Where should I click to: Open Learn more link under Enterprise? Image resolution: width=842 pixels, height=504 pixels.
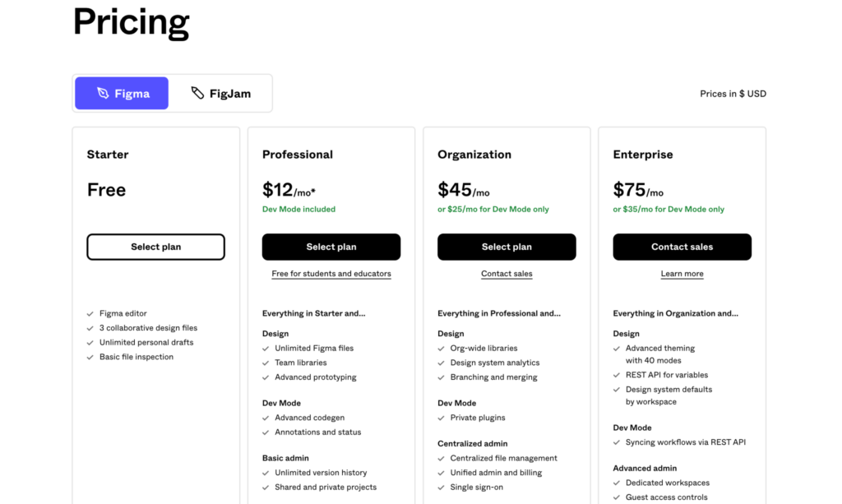click(x=682, y=274)
